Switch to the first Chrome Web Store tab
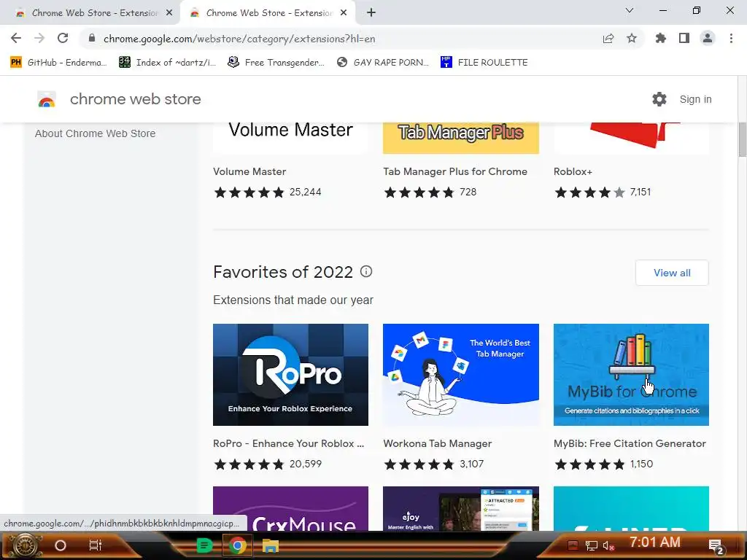The width and height of the screenshot is (747, 560). [94, 13]
